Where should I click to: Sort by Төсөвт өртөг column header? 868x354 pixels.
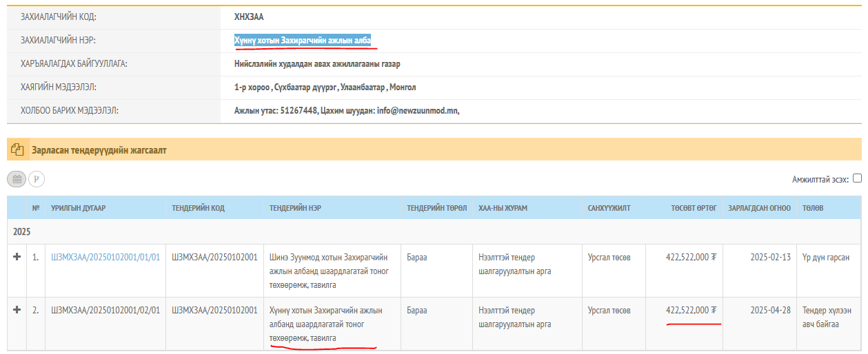click(694, 208)
